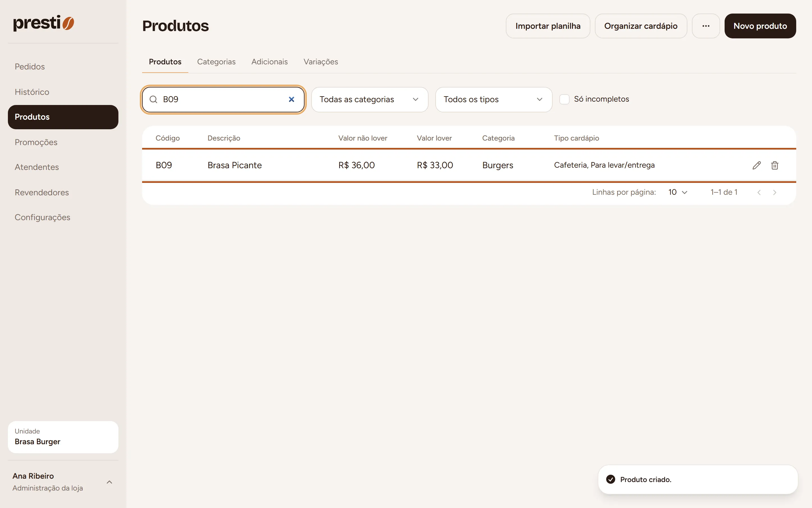
Task: Open Atendentes in the sidebar
Action: [x=63, y=167]
